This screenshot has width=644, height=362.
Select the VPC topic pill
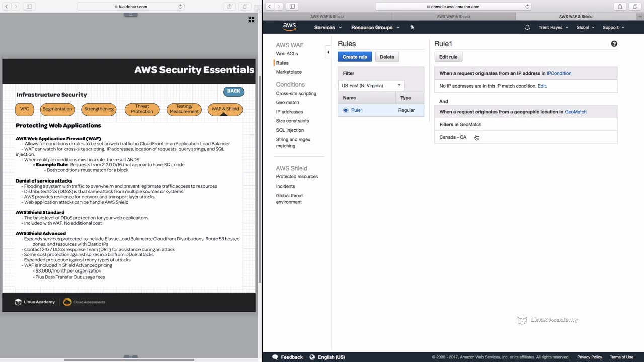click(x=25, y=109)
